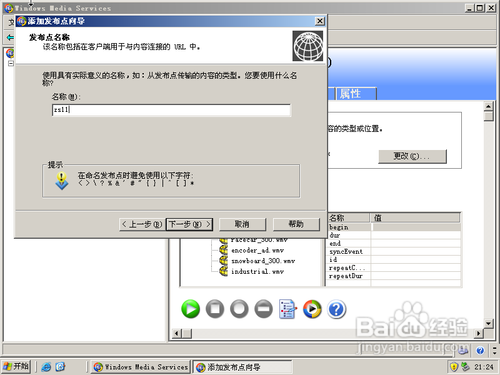Open the playlist properties checklist icon

coord(287,309)
